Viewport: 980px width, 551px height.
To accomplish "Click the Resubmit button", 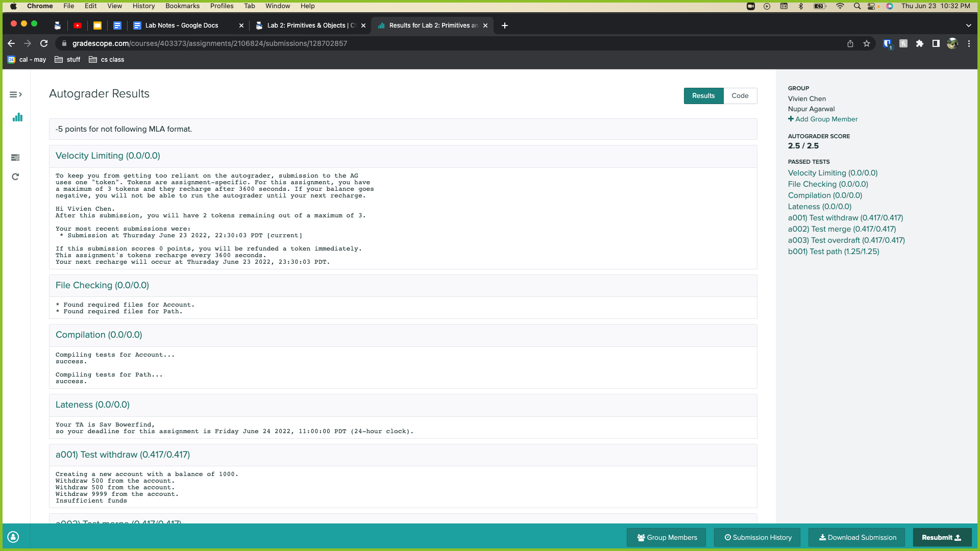I will tap(941, 537).
